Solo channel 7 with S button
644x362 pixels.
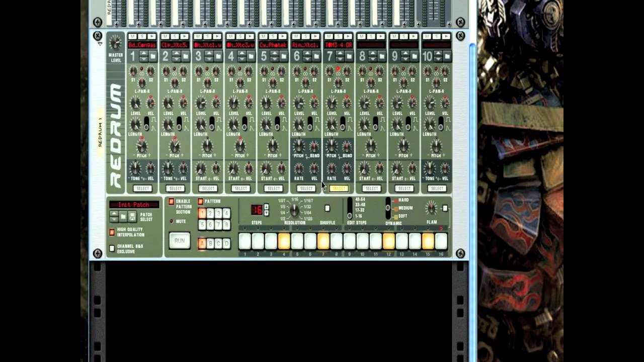[338, 36]
